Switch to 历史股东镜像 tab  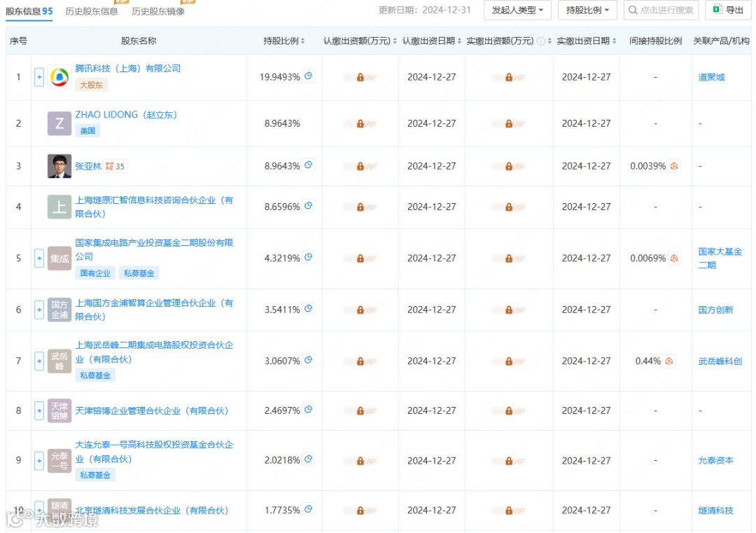[x=158, y=11]
